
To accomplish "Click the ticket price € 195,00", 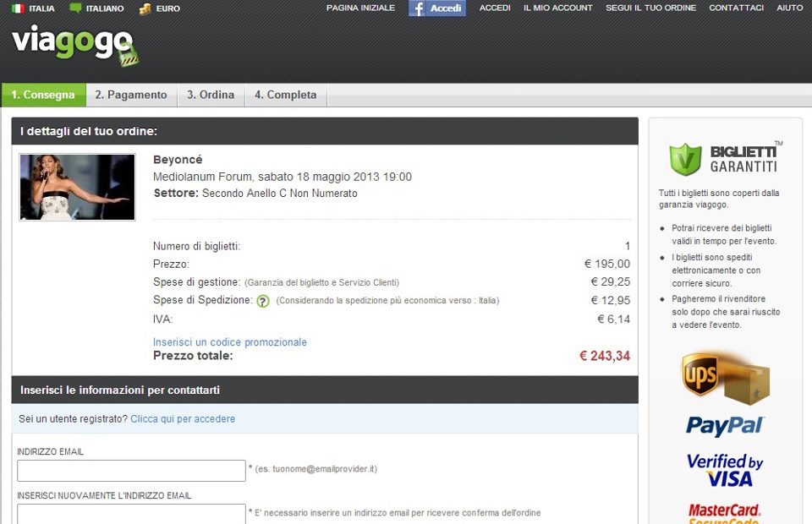I will 607,264.
